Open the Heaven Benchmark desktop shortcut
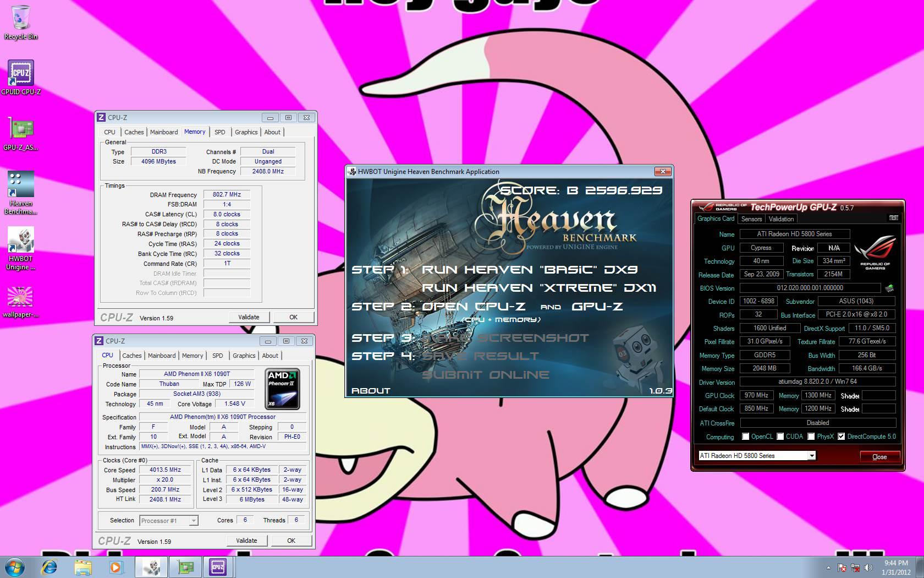 point(21,193)
